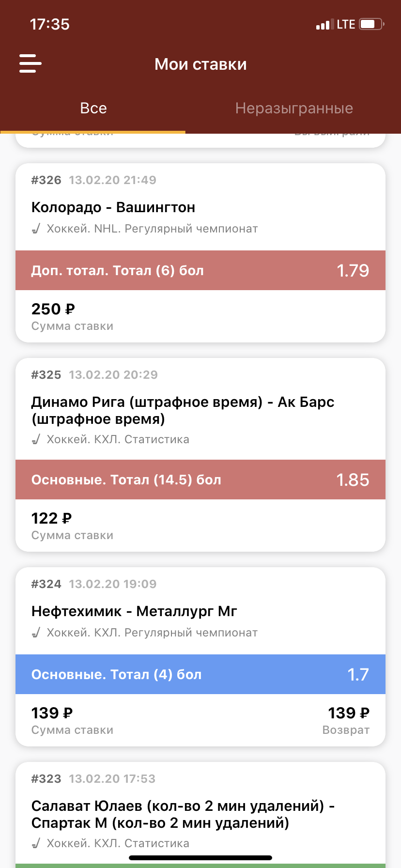Tap the Мои ставки page title

[x=200, y=64]
